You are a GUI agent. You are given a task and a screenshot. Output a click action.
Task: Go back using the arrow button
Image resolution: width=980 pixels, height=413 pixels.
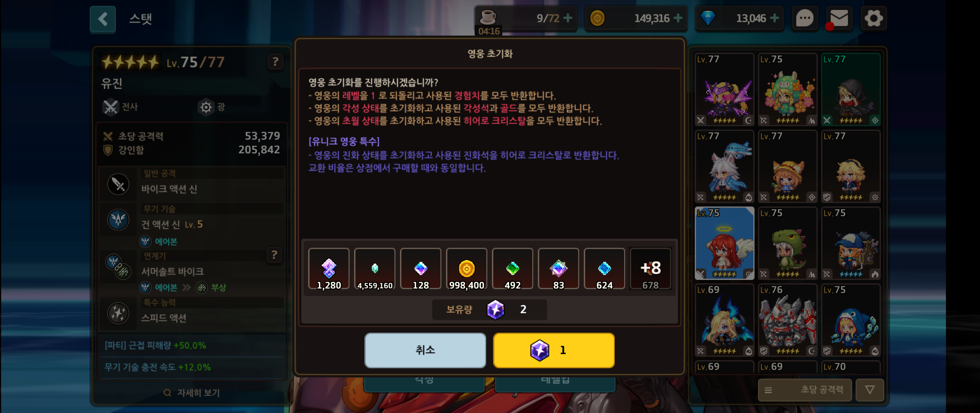pos(103,19)
